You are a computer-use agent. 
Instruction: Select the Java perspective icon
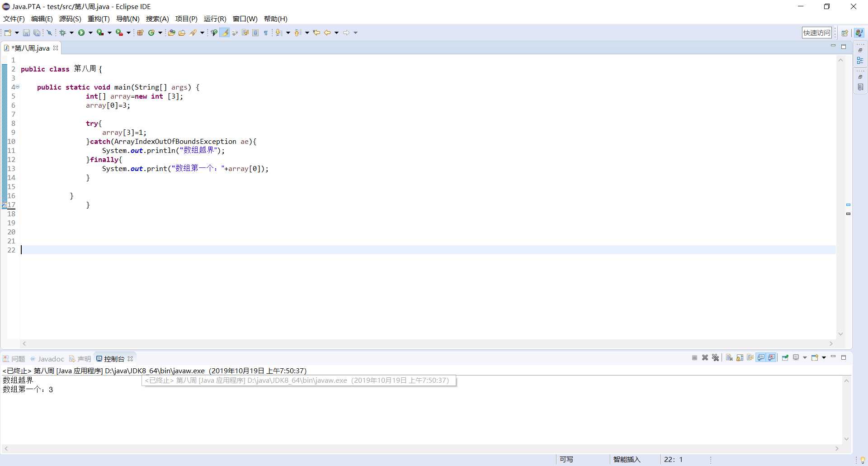point(859,33)
